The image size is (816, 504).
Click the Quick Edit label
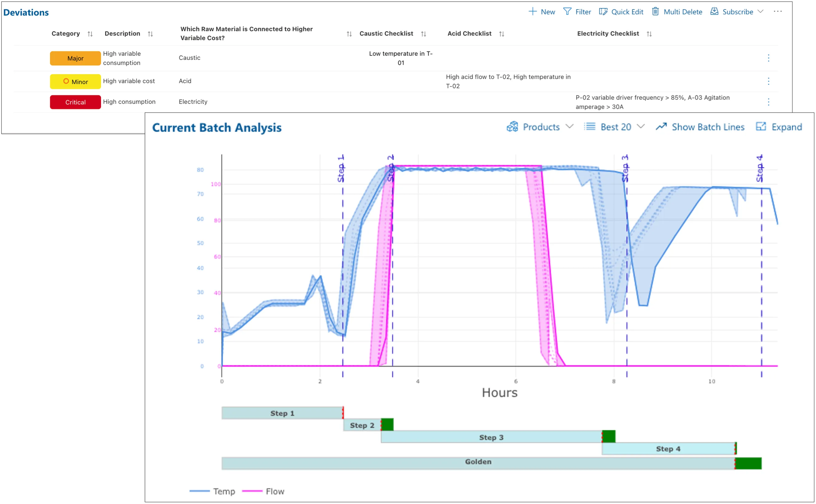[627, 12]
